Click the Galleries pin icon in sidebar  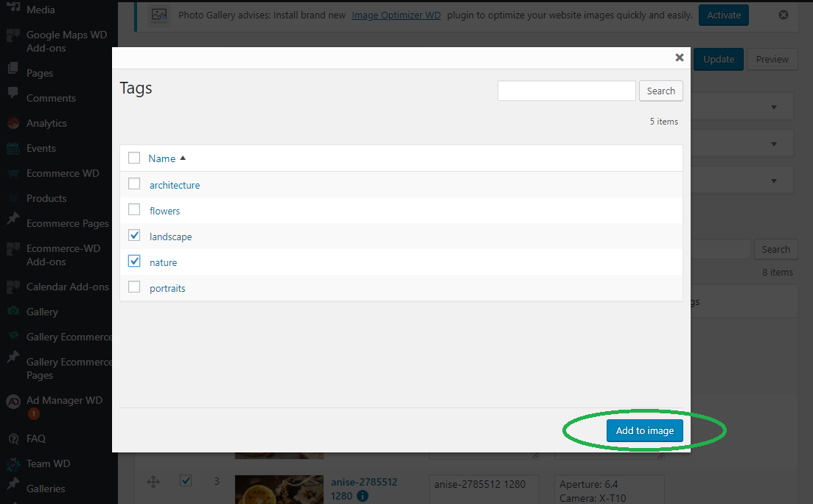pos(13,484)
